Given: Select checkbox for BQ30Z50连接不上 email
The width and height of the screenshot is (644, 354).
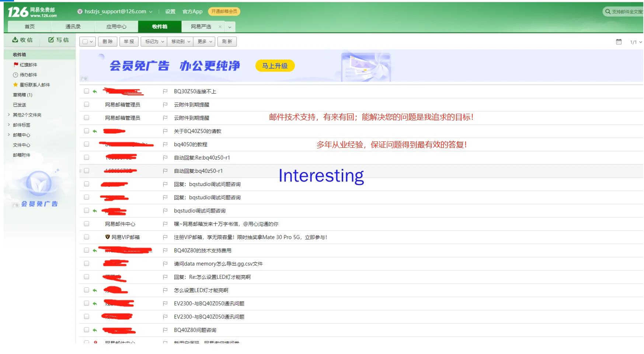Looking at the screenshot, I should (87, 91).
